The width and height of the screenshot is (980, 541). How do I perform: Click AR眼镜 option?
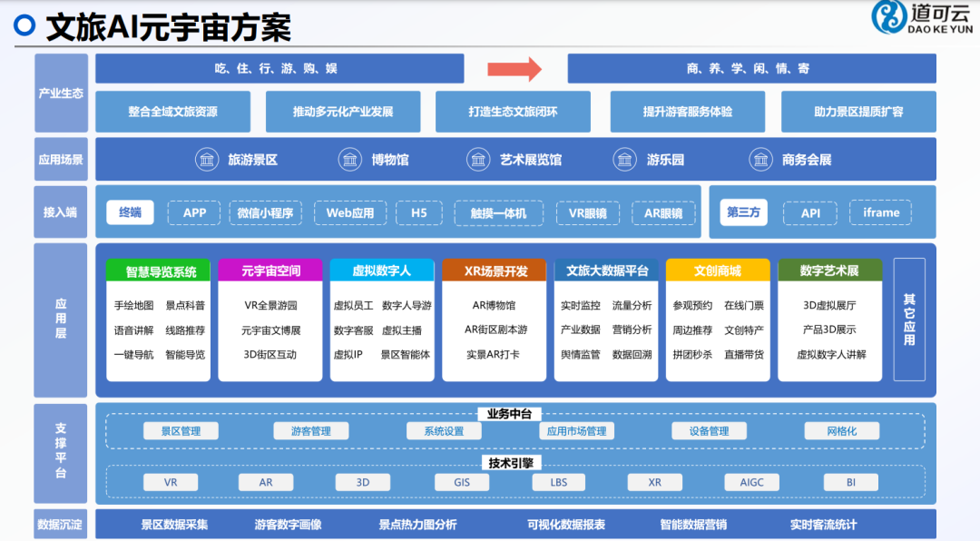[x=663, y=213]
